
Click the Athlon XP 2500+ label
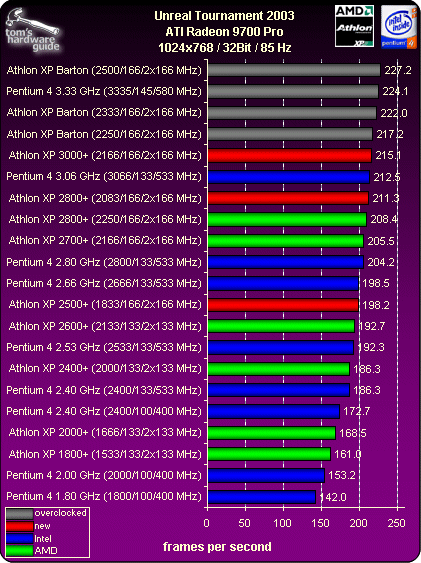coord(105,304)
